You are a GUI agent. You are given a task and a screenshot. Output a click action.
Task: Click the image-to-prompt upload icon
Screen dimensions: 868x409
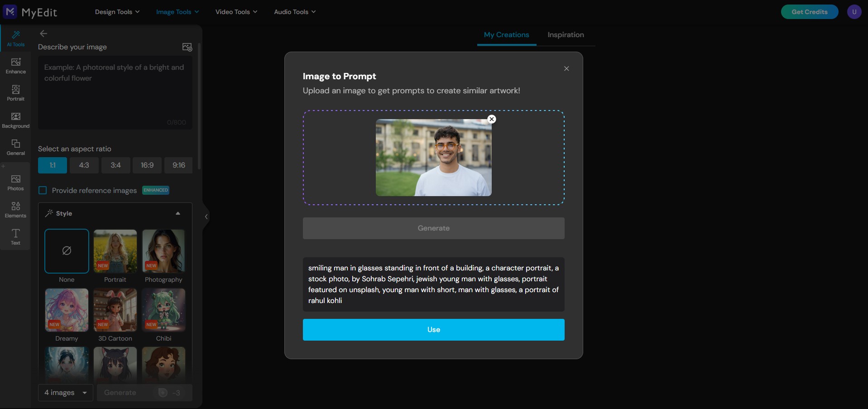click(187, 47)
